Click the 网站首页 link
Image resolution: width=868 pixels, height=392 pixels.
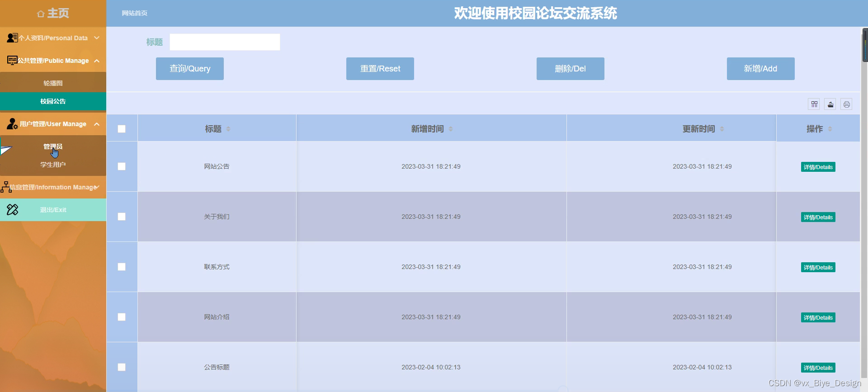[x=134, y=13]
